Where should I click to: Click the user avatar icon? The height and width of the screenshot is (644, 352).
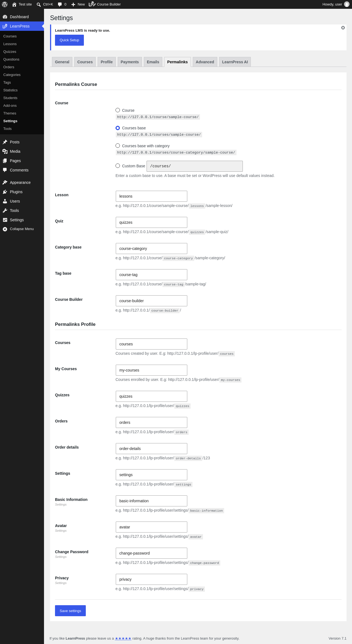347,4
